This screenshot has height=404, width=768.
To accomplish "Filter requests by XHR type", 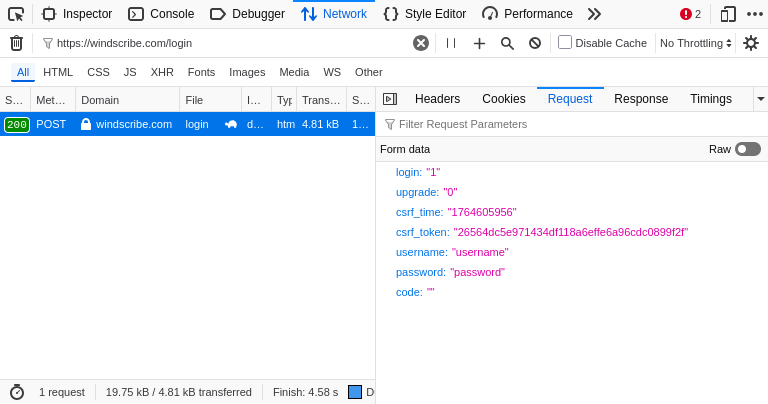I will [x=162, y=72].
